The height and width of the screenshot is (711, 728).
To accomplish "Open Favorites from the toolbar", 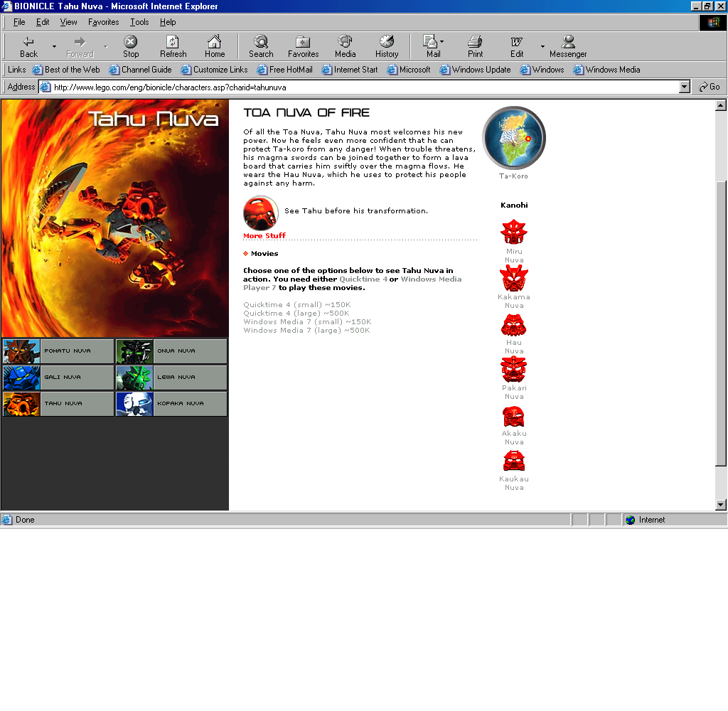I will (303, 46).
